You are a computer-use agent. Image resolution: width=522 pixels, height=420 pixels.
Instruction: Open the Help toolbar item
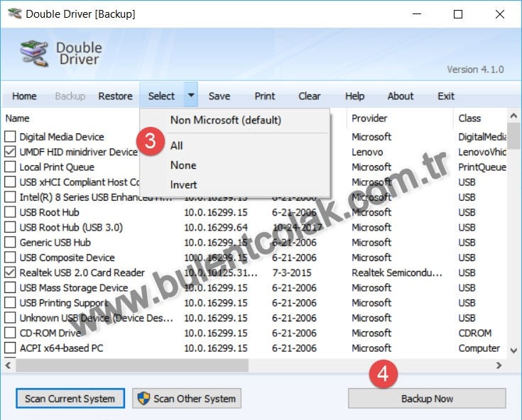click(354, 96)
